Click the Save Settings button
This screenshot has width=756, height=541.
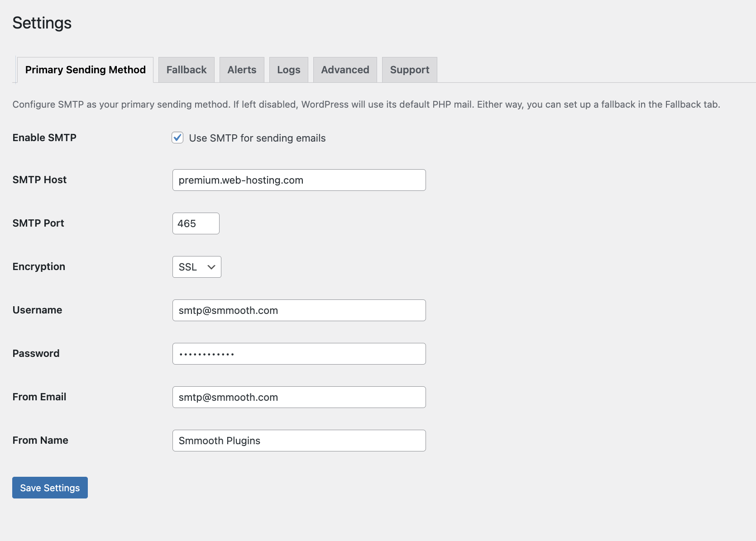click(x=50, y=488)
